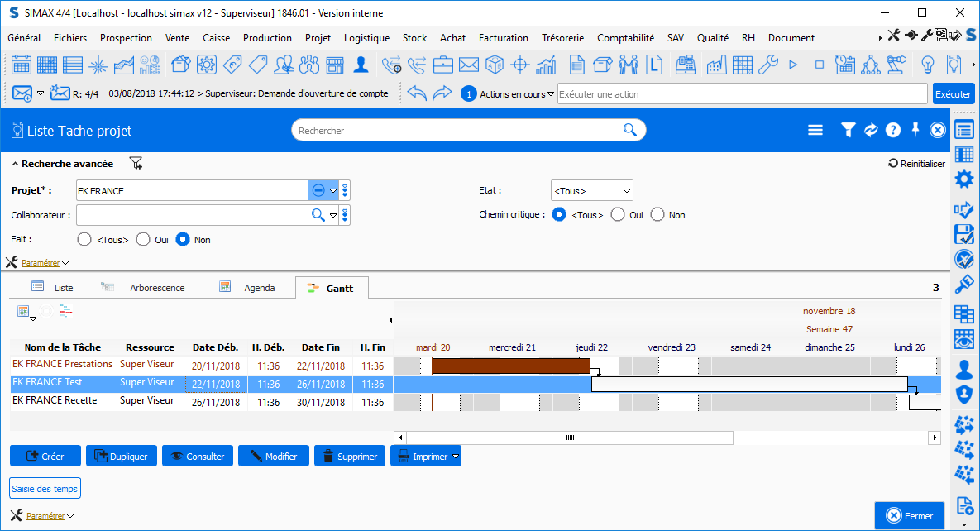Select '<Tous>' radio for Fait
This screenshot has width=980, height=531.
pos(84,240)
